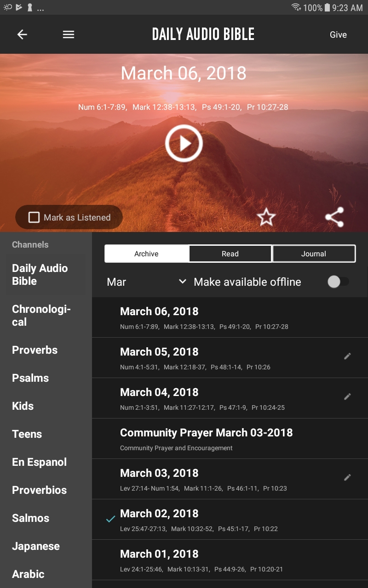Expand the month selector chevron
Viewport: 368px width, 588px height.
click(182, 282)
